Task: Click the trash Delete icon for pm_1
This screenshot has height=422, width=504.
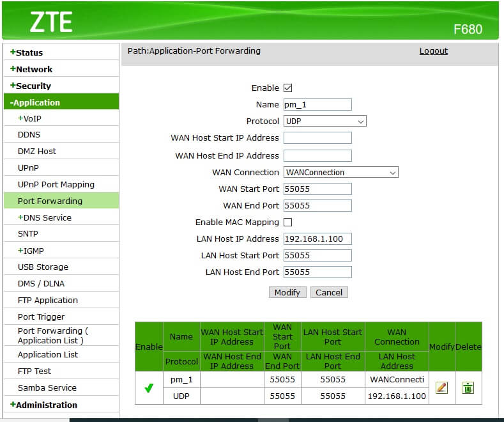Action: click(468, 387)
